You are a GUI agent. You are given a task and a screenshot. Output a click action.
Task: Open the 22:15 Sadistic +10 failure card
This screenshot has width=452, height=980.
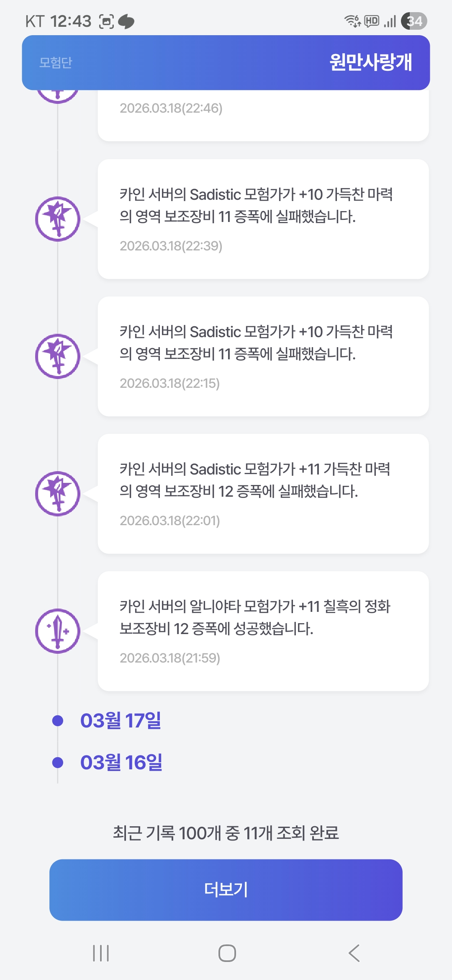coord(263,356)
